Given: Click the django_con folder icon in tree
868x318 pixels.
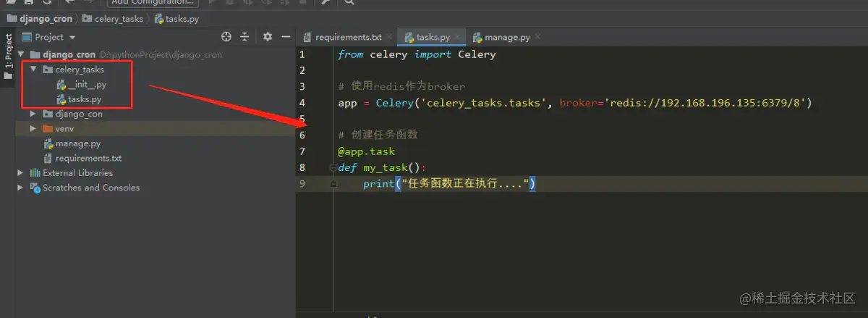Looking at the screenshot, I should click(48, 114).
